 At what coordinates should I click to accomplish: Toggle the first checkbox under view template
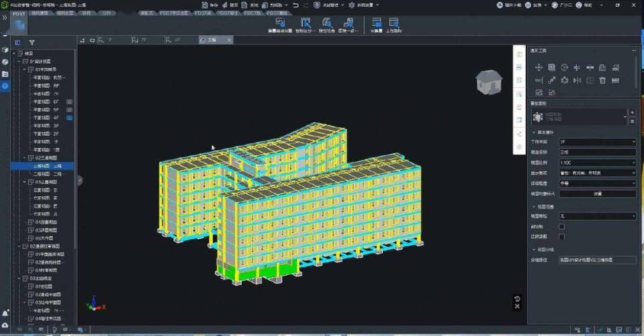point(562,226)
